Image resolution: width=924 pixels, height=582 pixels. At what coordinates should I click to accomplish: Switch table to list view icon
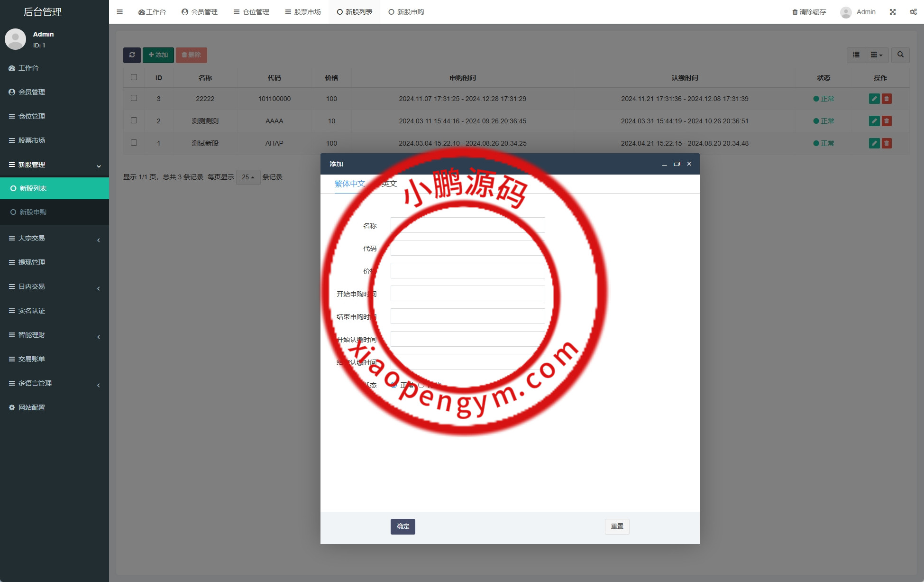pos(856,55)
